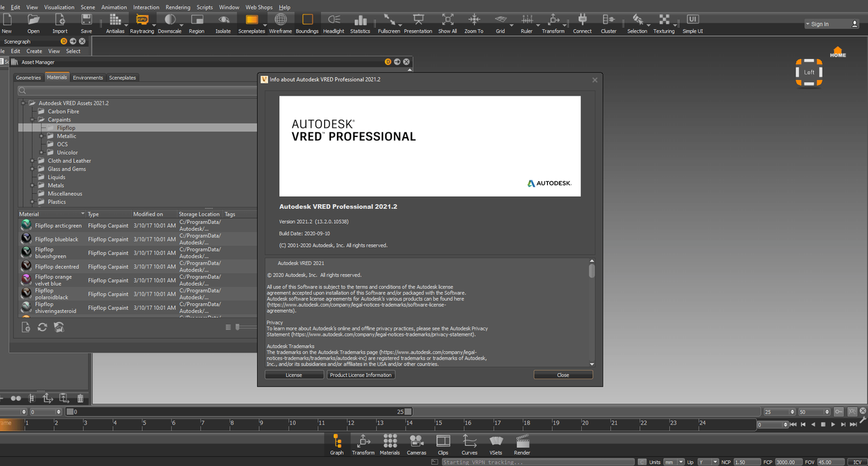This screenshot has width=868, height=466.
Task: Open Materials editor from bottom bar
Action: click(390, 445)
